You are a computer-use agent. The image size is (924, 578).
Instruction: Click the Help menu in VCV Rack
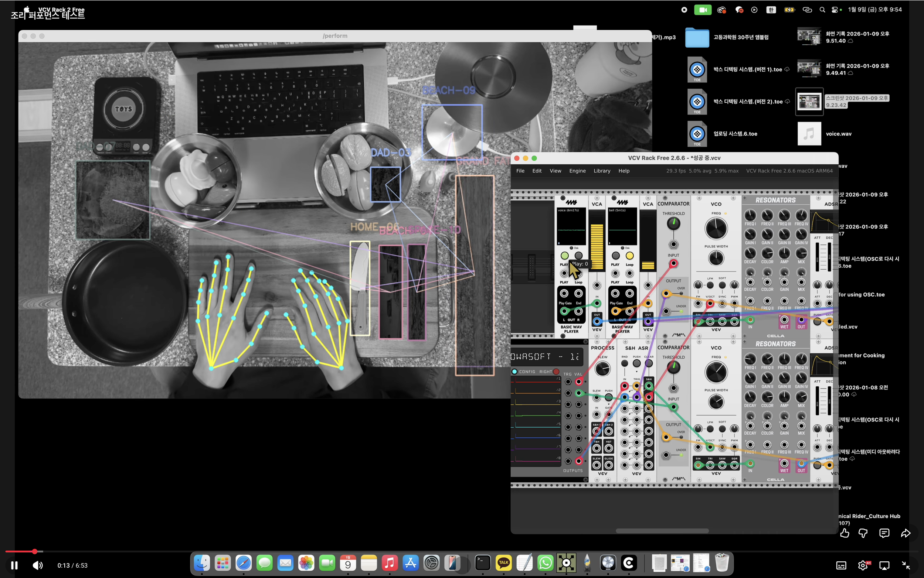[x=624, y=171]
